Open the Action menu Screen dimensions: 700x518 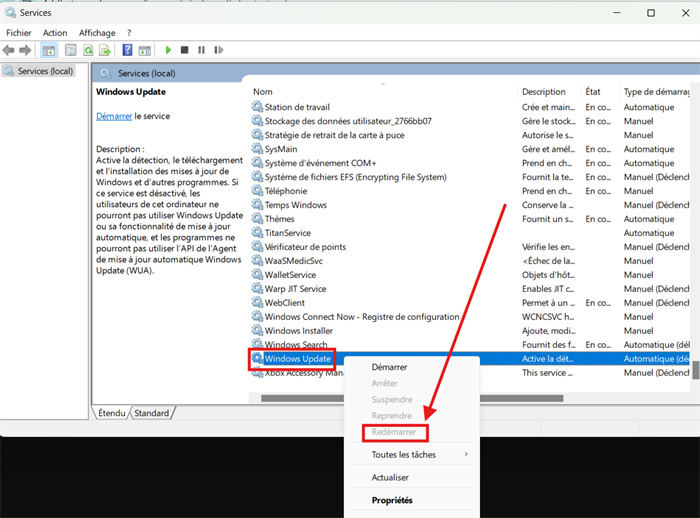click(55, 33)
